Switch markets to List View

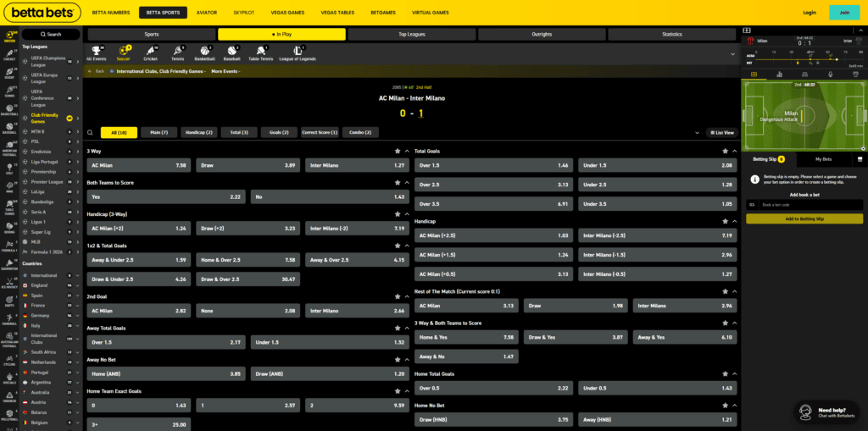coord(722,133)
